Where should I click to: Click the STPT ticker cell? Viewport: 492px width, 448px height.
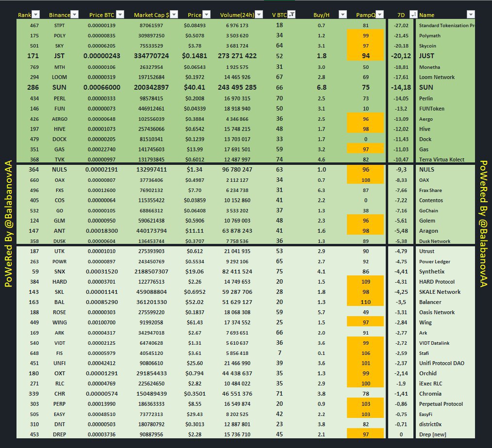coord(59,25)
